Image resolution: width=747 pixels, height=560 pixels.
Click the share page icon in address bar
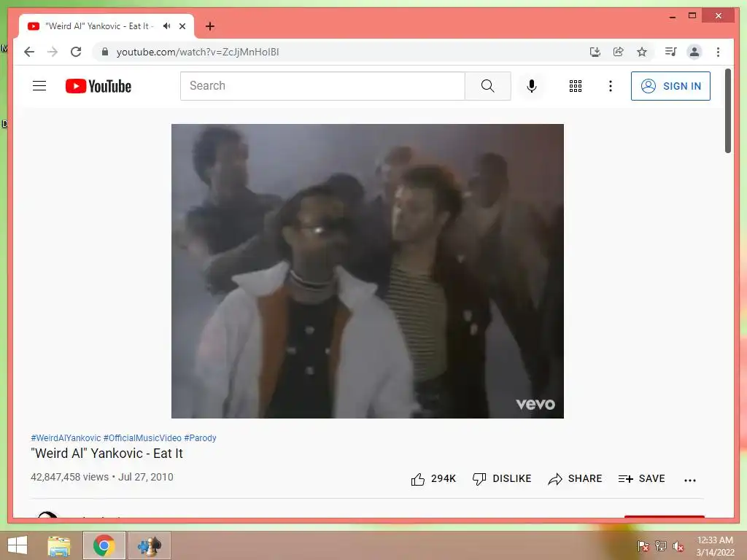coord(619,52)
